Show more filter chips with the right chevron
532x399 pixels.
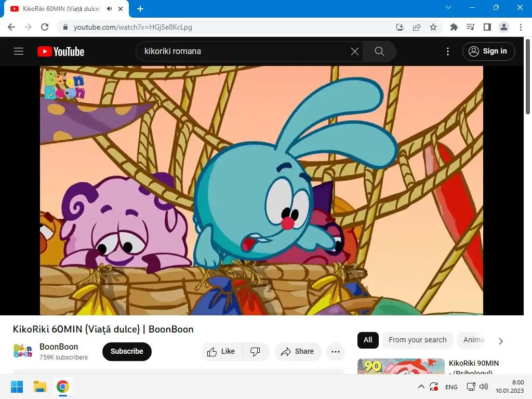tap(501, 341)
